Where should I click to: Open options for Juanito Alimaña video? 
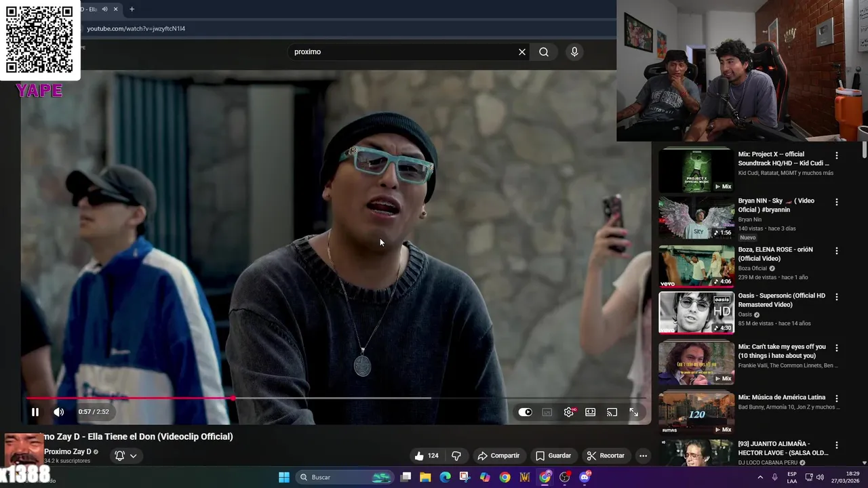pos(836,445)
